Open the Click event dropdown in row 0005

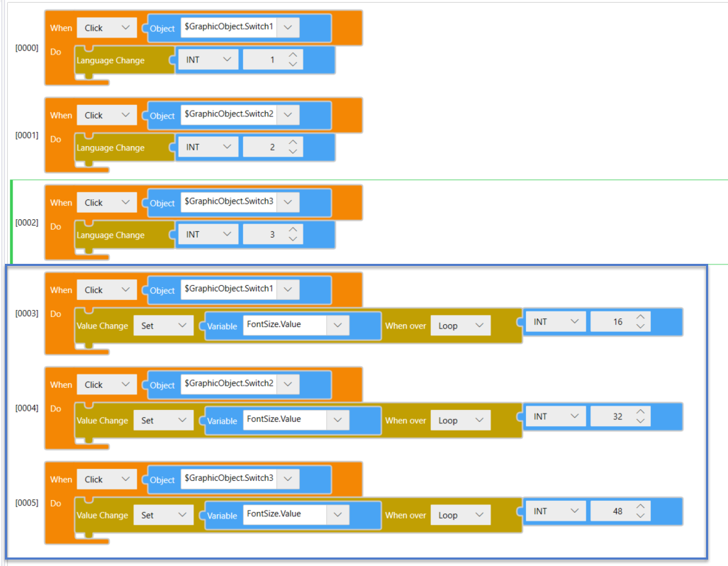click(107, 479)
